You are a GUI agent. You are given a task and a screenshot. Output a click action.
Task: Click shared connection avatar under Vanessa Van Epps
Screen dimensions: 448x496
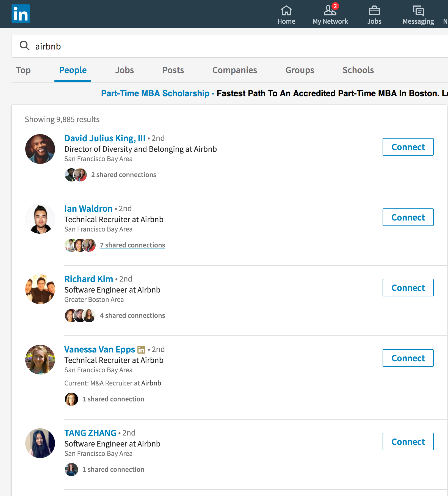pos(71,399)
